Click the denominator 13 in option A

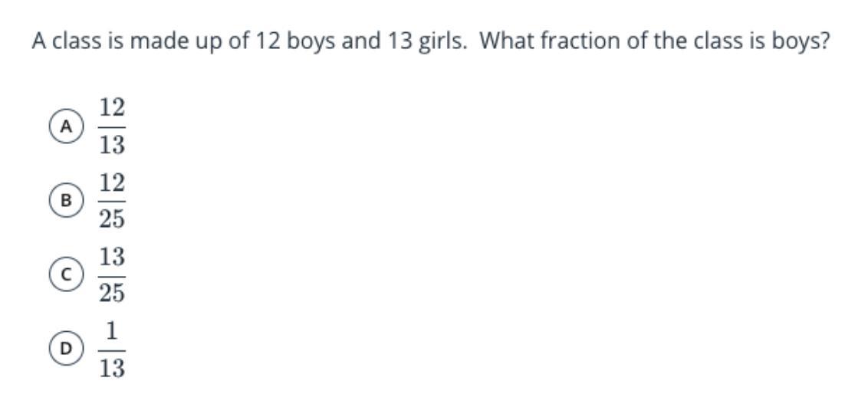click(x=113, y=146)
